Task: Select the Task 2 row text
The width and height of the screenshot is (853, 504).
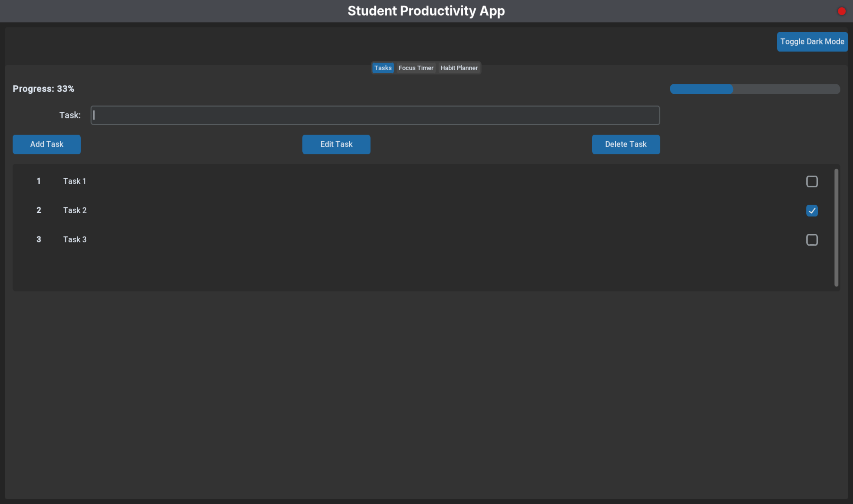Action: [x=75, y=211]
